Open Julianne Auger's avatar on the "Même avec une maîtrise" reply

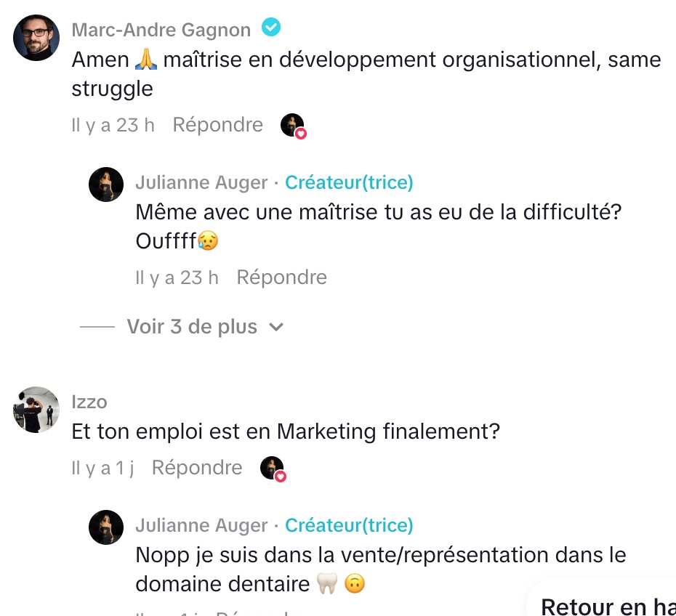coord(106,185)
